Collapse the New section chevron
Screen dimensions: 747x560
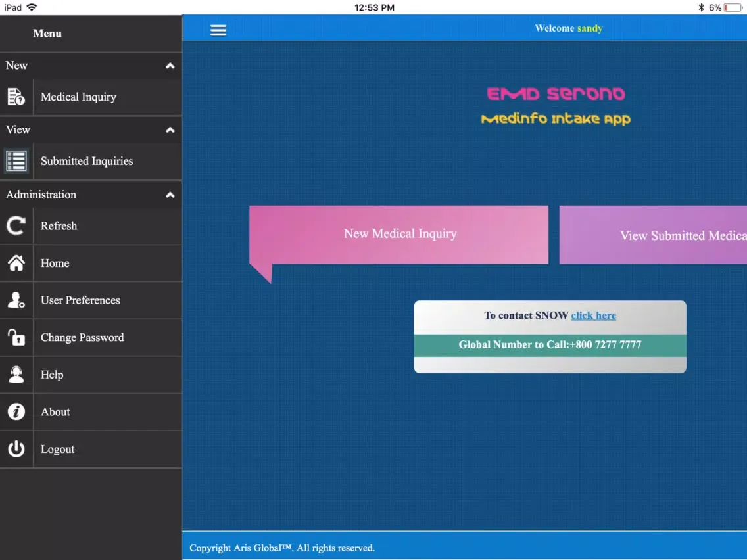point(170,66)
